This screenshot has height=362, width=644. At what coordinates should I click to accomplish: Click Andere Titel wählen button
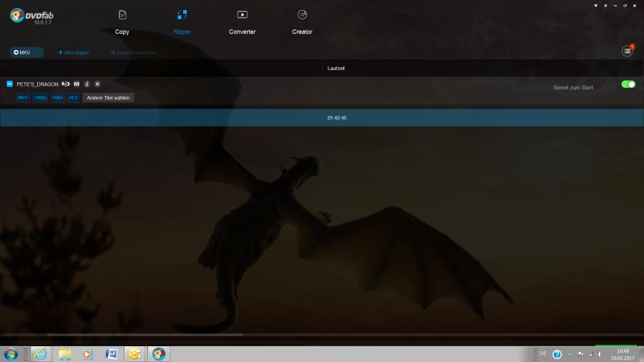coord(109,98)
